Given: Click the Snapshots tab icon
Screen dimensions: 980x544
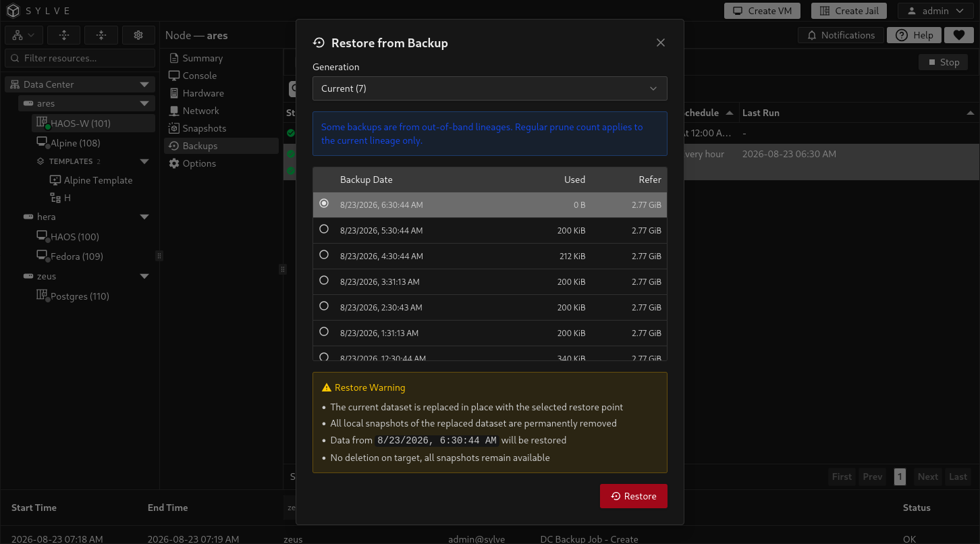Looking at the screenshot, I should pyautogui.click(x=174, y=128).
